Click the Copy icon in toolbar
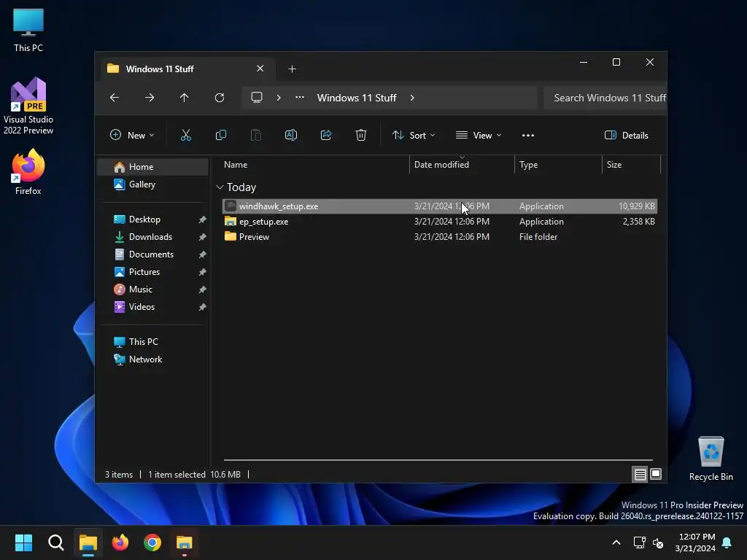This screenshot has height=560, width=747. (x=220, y=135)
